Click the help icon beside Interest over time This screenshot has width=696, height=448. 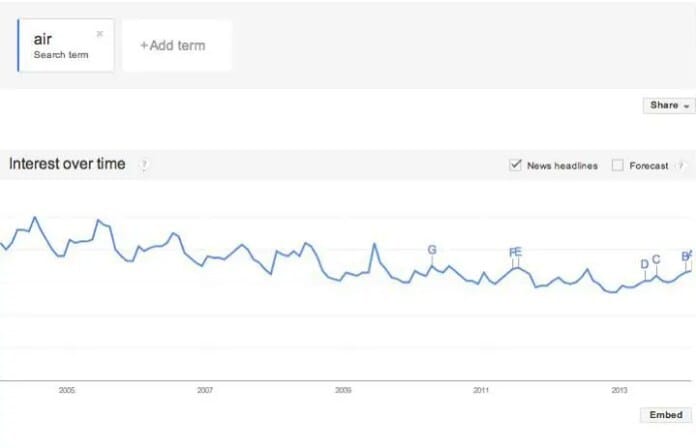point(143,165)
